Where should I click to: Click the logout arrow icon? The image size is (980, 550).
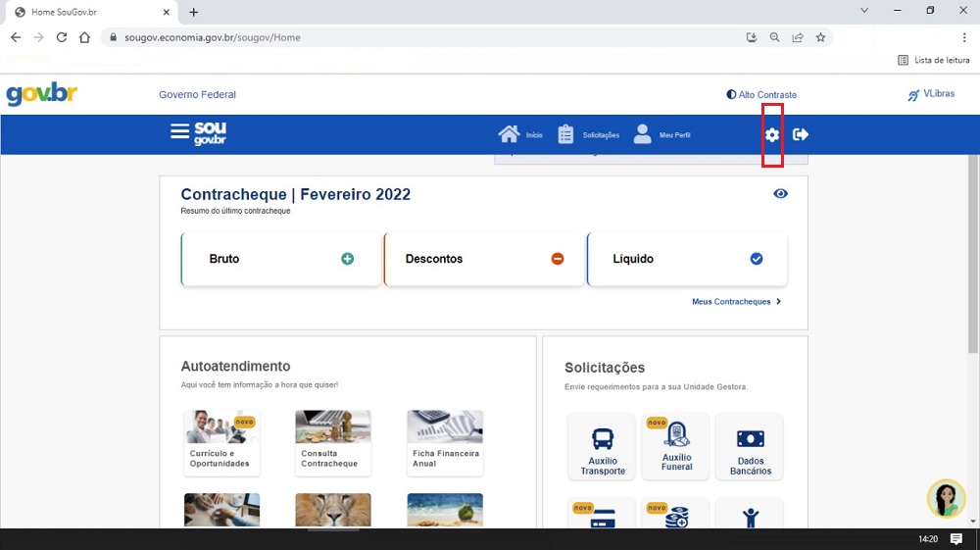coord(801,134)
